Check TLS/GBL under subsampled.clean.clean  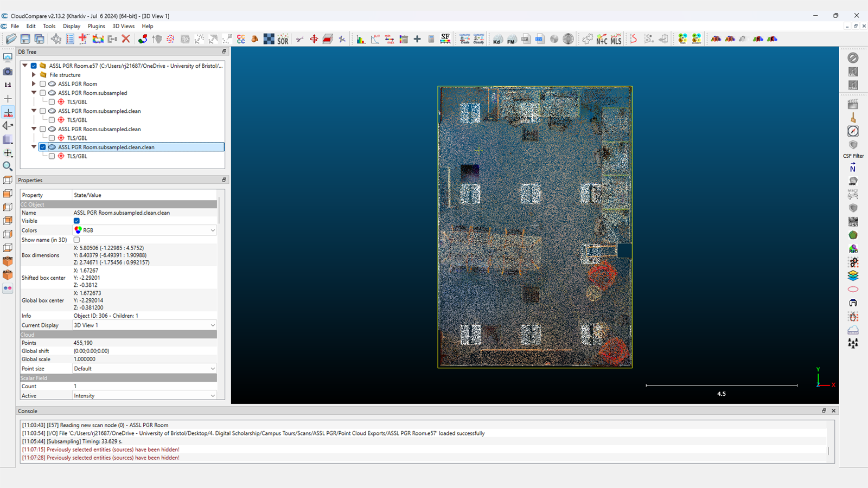coord(52,156)
